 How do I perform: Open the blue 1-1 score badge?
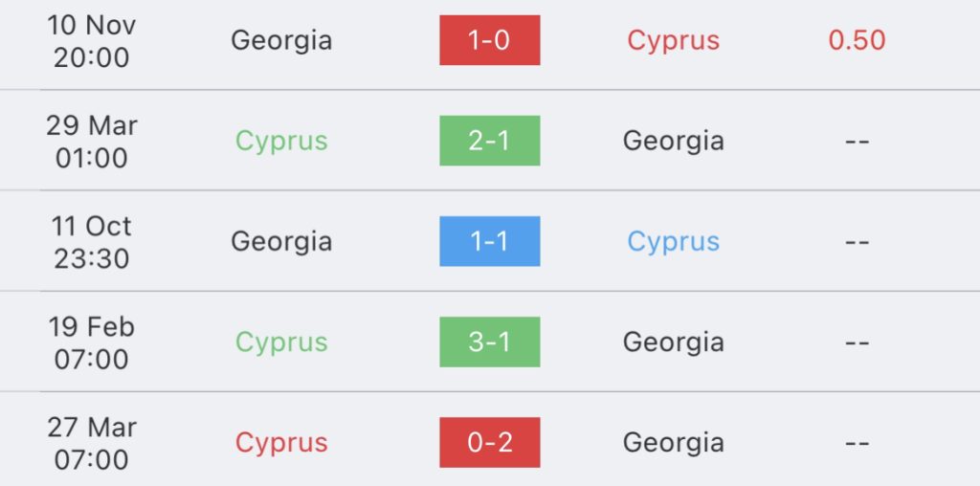click(x=489, y=241)
